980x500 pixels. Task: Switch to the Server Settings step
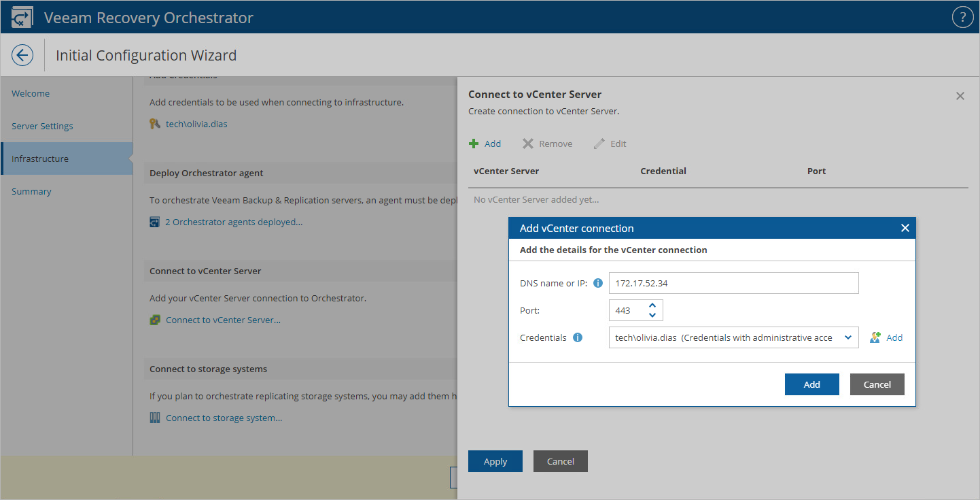coord(42,126)
